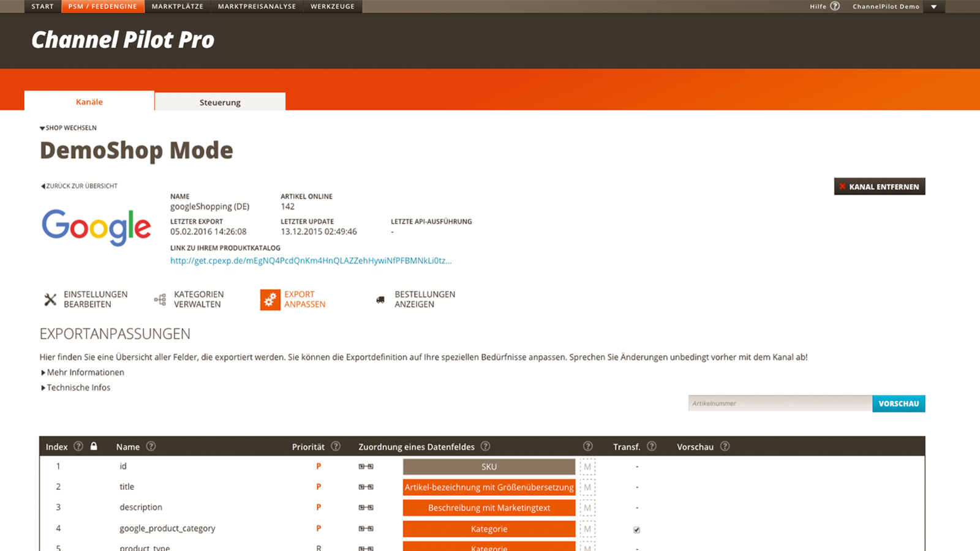Click the KANAL ENTFERNEN button
The width and height of the screenshot is (980, 551).
(x=880, y=187)
